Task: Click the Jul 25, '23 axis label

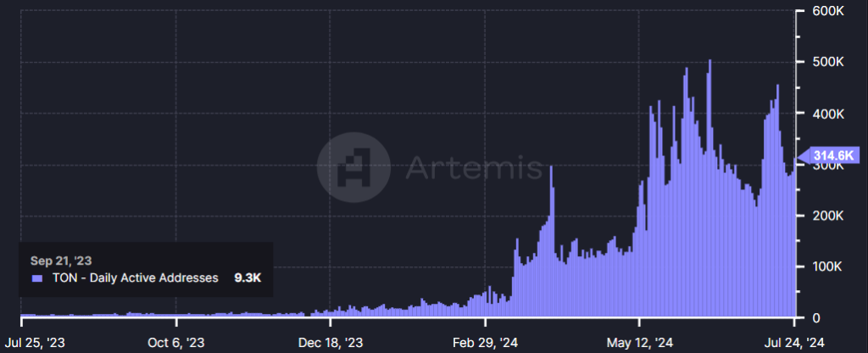Action: coord(34,343)
